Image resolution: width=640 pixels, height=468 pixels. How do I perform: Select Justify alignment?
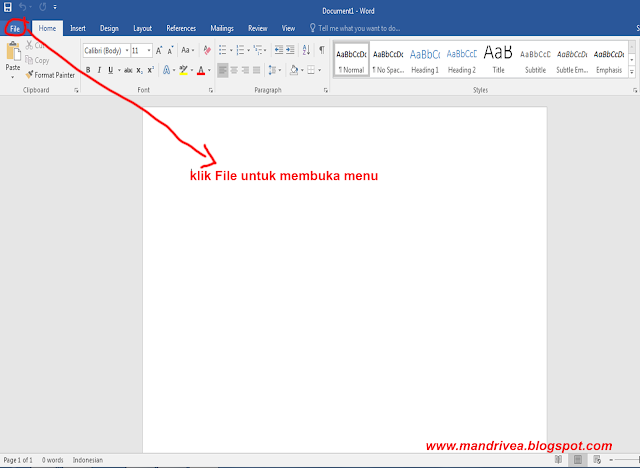pos(257,70)
